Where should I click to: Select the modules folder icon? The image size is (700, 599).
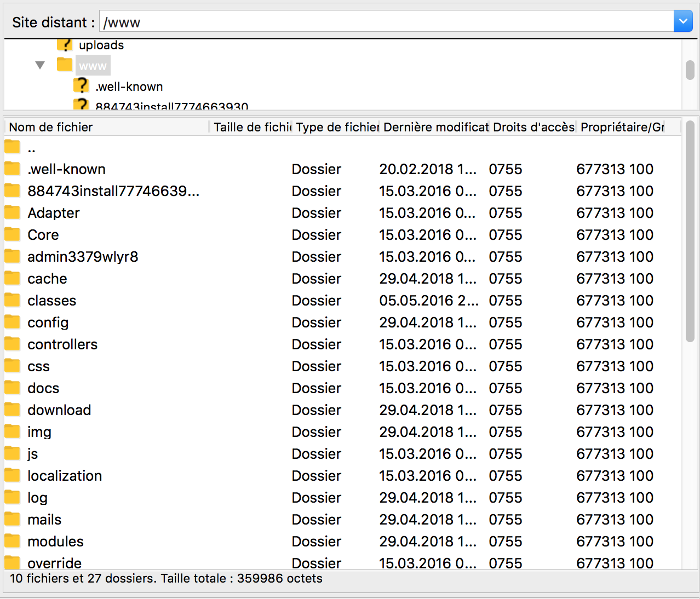12,541
